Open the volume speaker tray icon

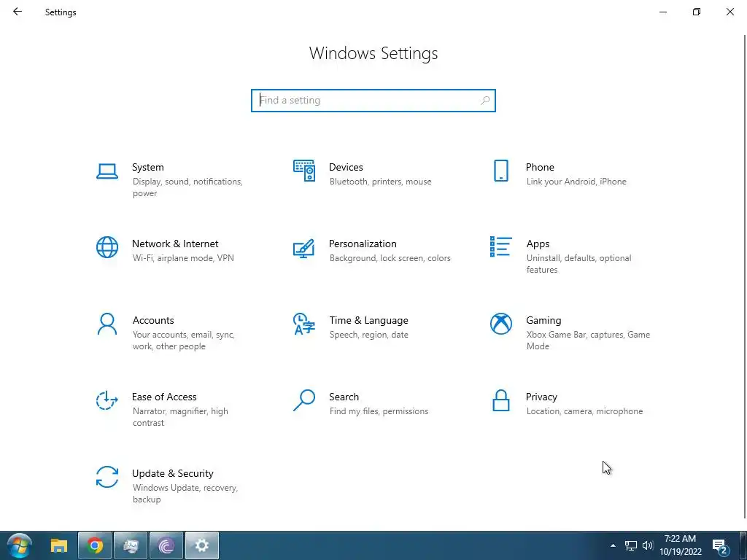click(x=648, y=545)
